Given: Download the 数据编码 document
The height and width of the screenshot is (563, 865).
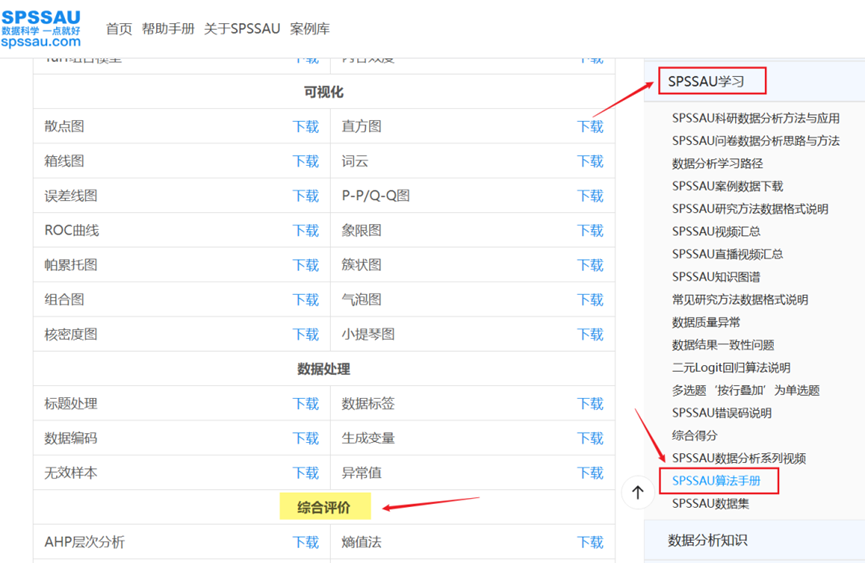Looking at the screenshot, I should 306,438.
